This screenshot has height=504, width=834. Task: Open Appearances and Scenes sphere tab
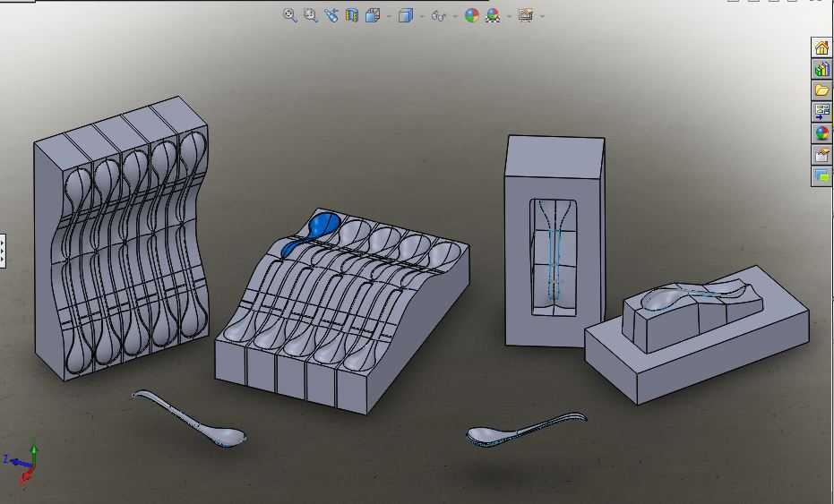[x=821, y=132]
